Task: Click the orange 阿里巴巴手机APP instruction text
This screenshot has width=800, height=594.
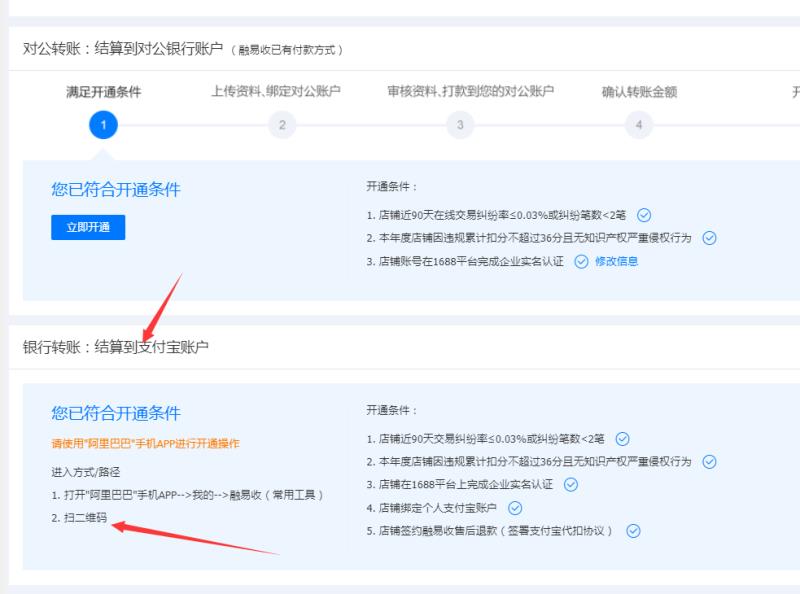Action: click(x=145, y=443)
